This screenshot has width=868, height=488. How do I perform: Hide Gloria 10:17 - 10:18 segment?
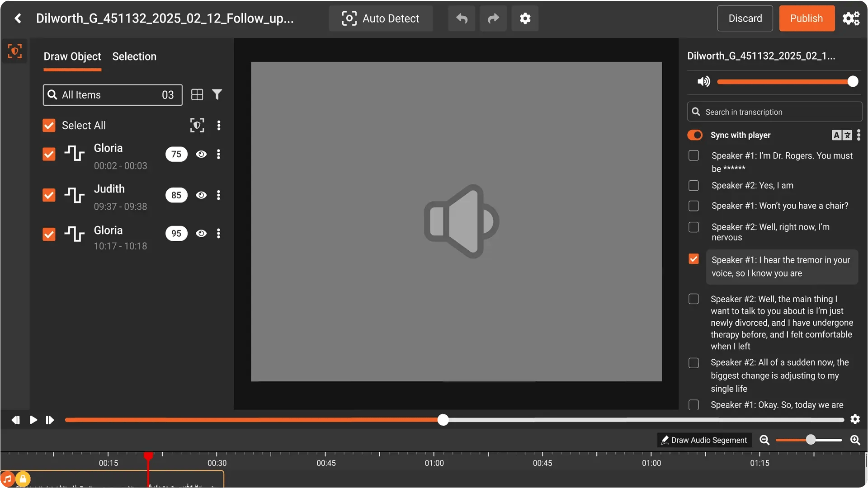(201, 234)
